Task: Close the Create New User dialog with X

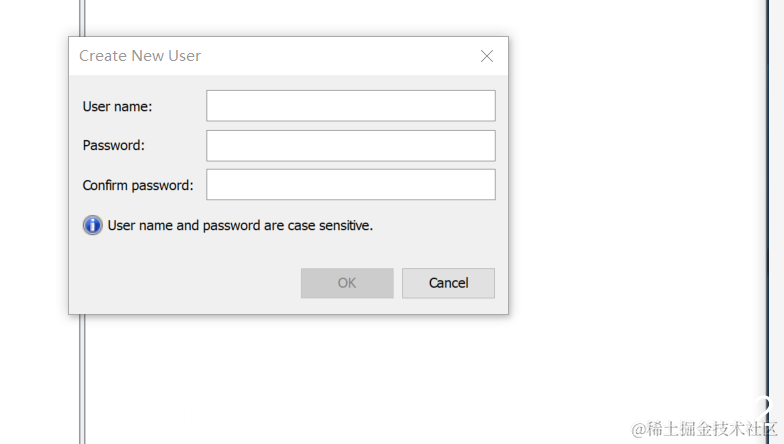Action: click(x=487, y=56)
